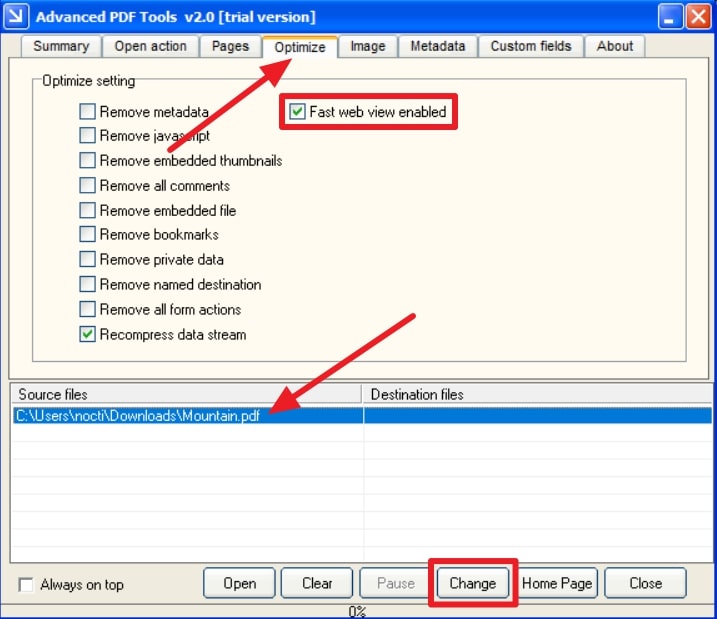Viewport: 717px width, 619px height.
Task: Open the Open action tab
Action: 150,46
